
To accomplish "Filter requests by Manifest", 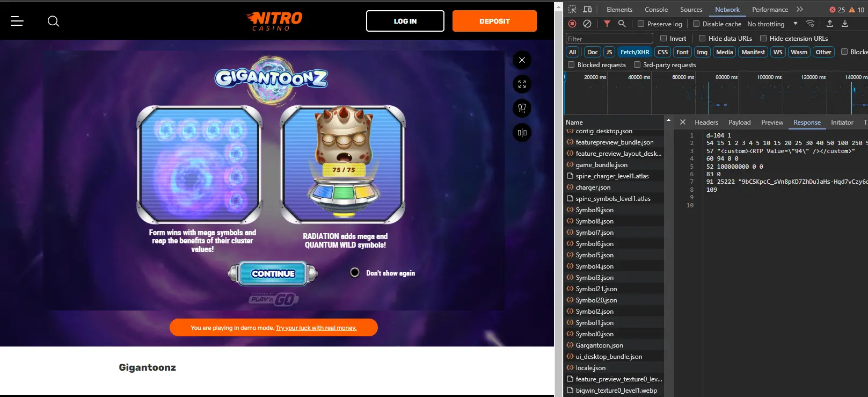I will [x=753, y=52].
